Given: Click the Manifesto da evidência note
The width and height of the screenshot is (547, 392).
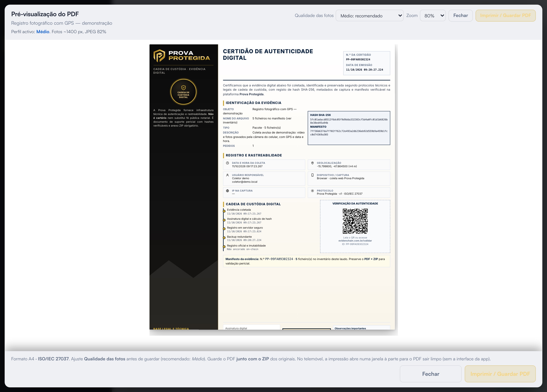Looking at the screenshot, I should coord(306,261).
